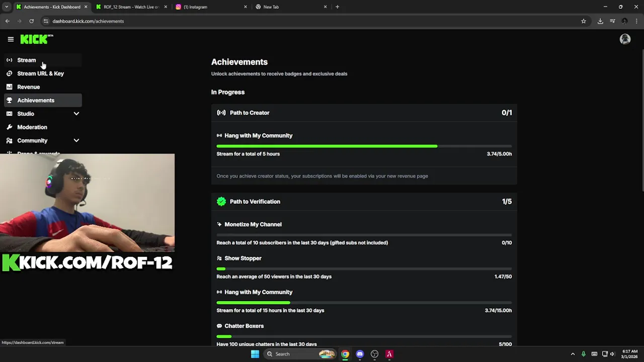This screenshot has width=644, height=362.
Task: Open the Windows Start menu
Action: click(x=255, y=354)
